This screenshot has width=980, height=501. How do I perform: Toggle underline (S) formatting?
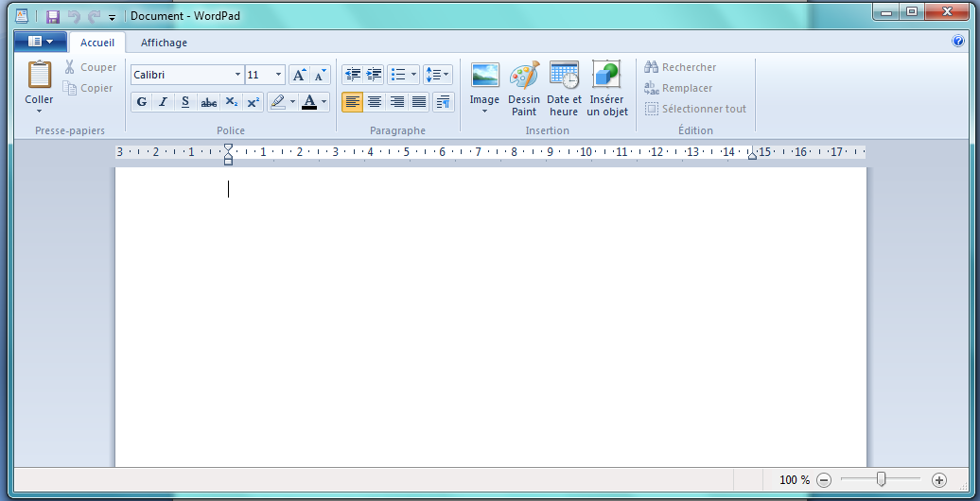pyautogui.click(x=185, y=102)
